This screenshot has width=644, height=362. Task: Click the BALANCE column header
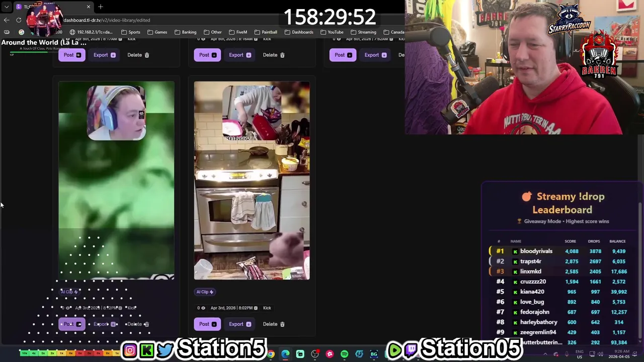click(617, 241)
